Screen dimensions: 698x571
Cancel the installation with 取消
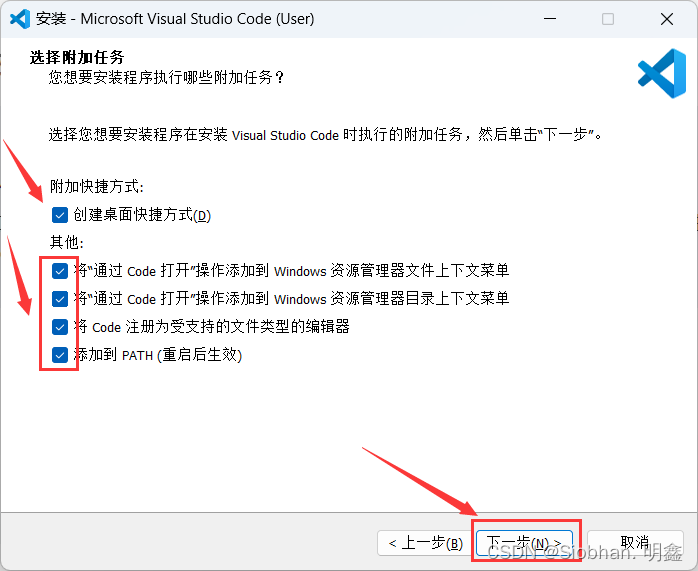[634, 543]
